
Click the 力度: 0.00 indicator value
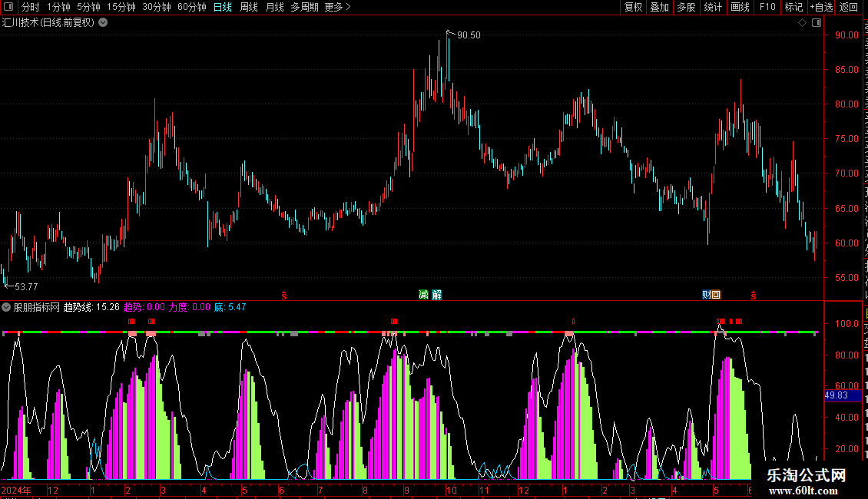tap(189, 307)
